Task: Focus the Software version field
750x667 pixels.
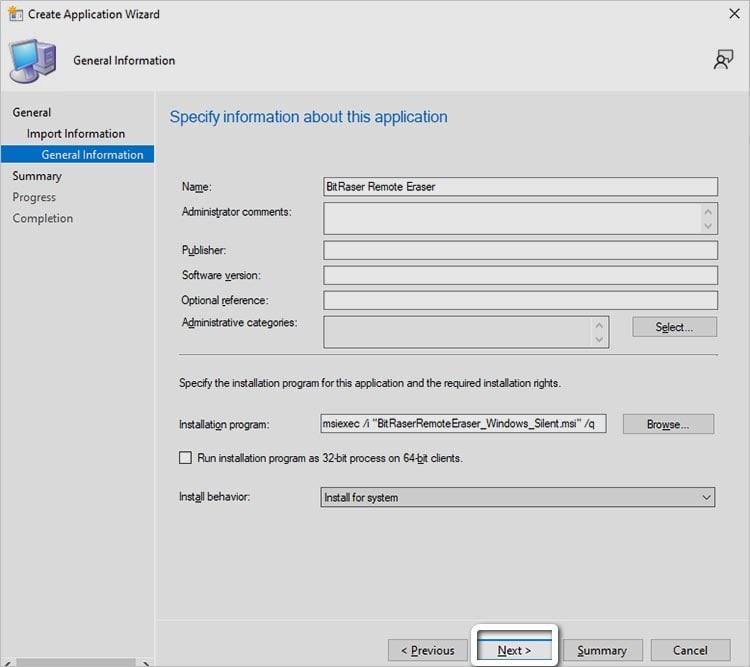Action: [520, 275]
